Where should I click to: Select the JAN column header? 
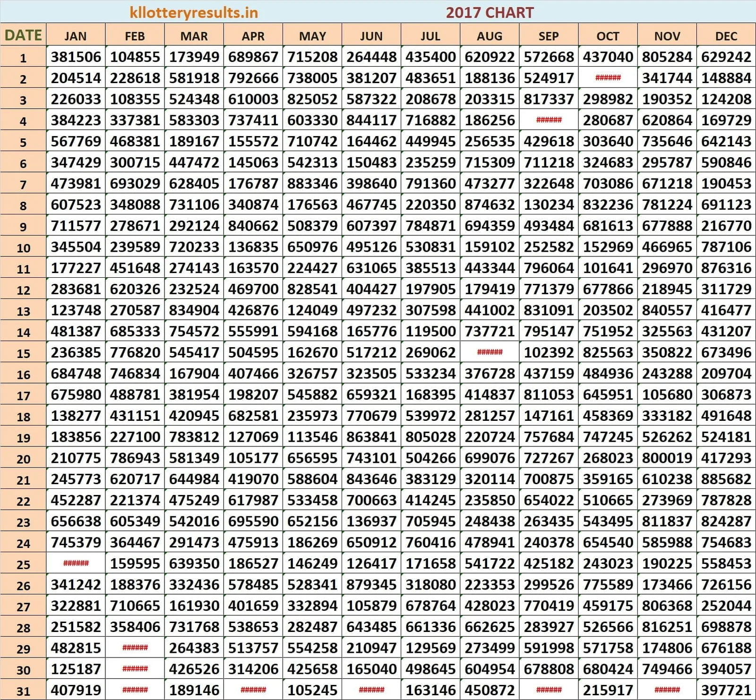pos(76,36)
